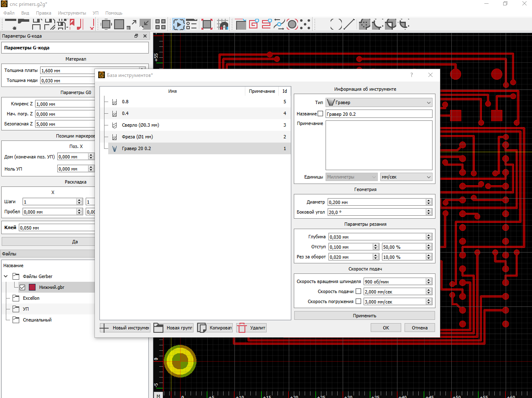Click the diagonal line tool icon
The height and width of the screenshot is (398, 532).
point(349,24)
